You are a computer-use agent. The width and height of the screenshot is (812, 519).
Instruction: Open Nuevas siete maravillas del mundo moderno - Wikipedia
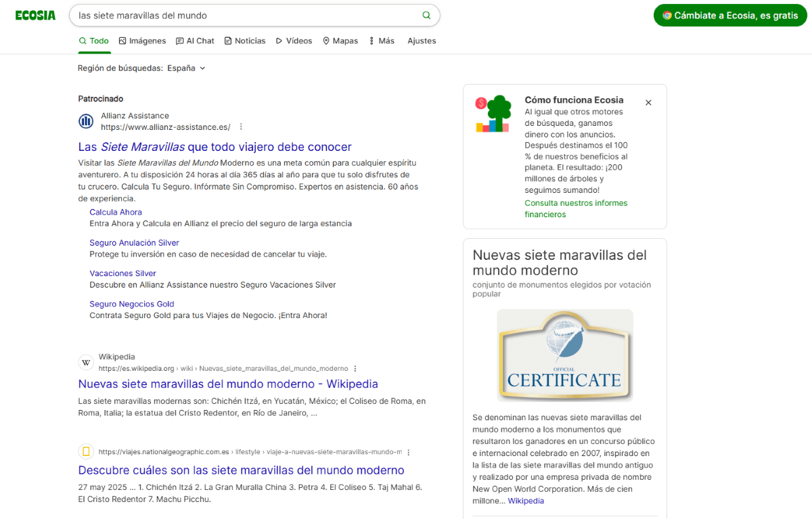228,384
